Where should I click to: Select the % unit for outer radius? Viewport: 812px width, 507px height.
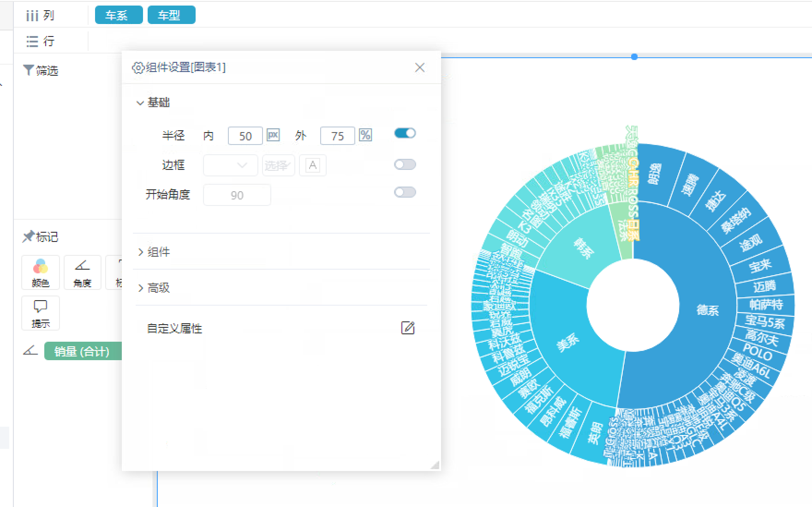coord(365,135)
